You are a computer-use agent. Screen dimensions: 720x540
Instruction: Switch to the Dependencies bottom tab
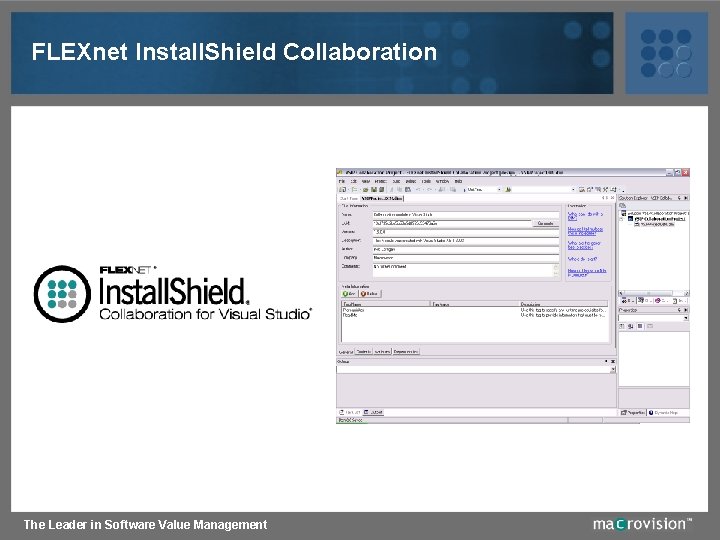(x=406, y=351)
